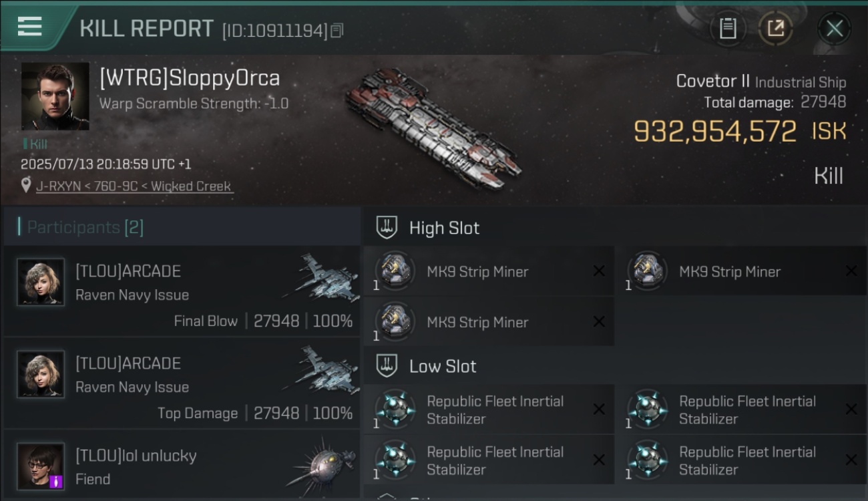Close the kill report window
Screen dimensions: 868x501
click(834, 29)
